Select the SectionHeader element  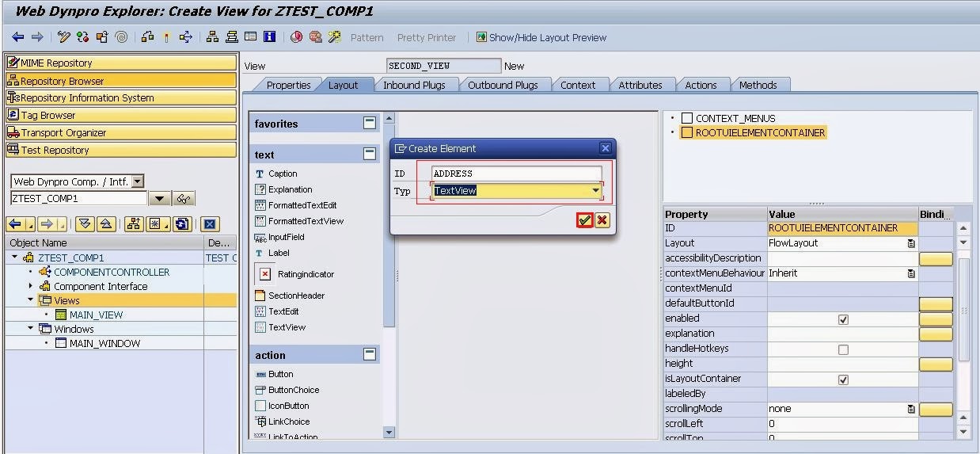click(290, 296)
